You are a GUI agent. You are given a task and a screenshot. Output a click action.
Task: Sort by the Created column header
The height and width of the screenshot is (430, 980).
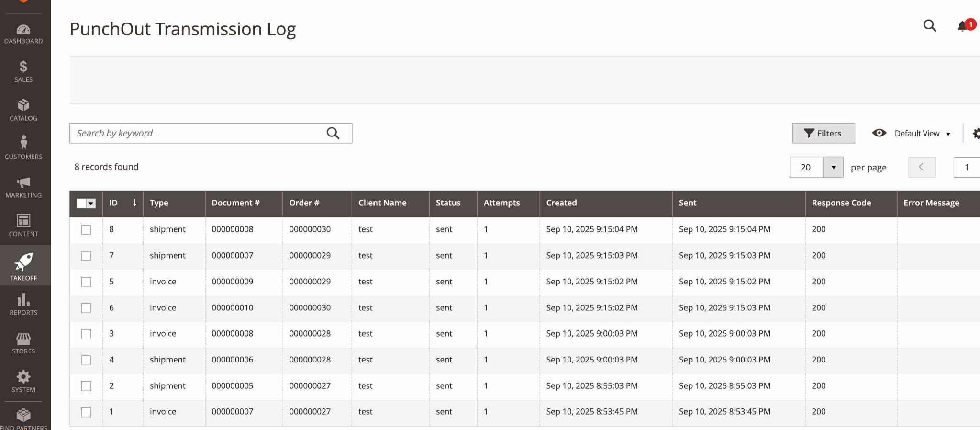561,203
